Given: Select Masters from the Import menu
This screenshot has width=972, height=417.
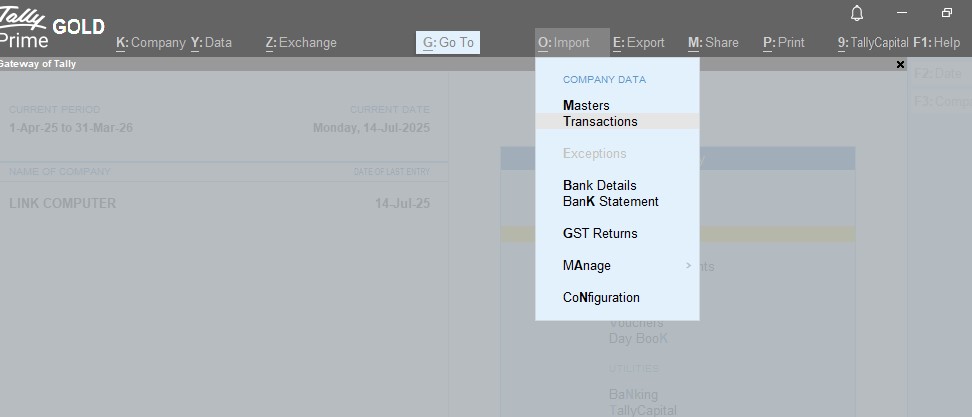Looking at the screenshot, I should [586, 105].
